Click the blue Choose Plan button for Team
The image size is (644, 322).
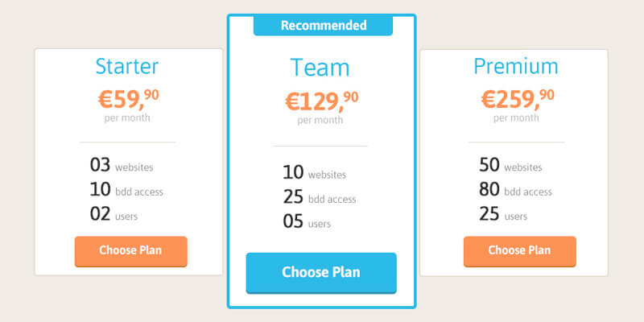tap(321, 272)
